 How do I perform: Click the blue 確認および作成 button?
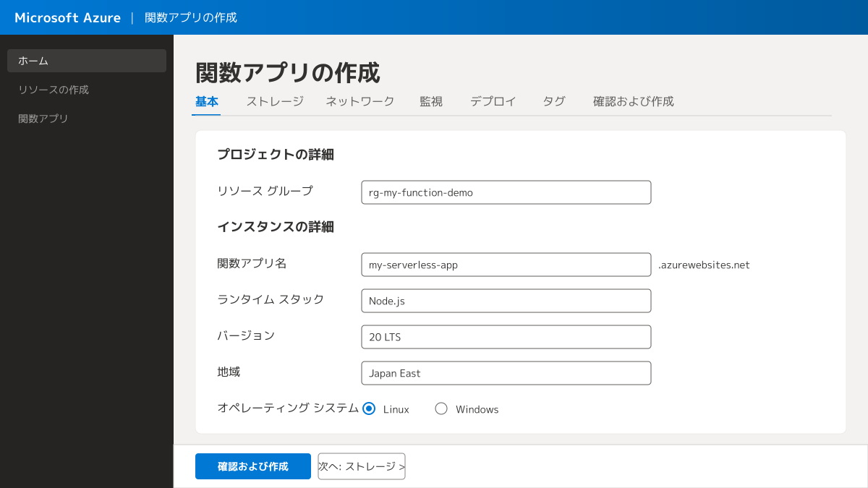coord(253,466)
